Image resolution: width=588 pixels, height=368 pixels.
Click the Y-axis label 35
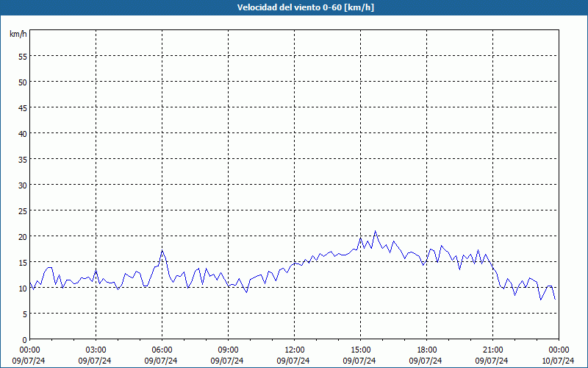pyautogui.click(x=23, y=160)
